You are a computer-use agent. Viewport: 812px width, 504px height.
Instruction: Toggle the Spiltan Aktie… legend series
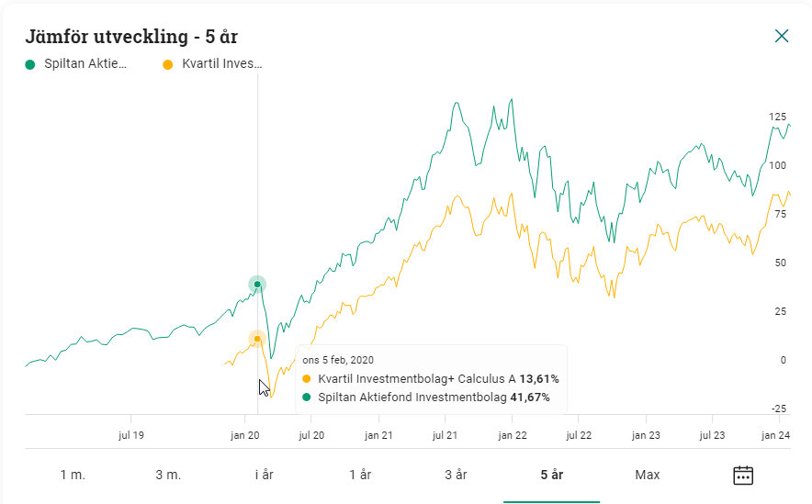point(85,64)
